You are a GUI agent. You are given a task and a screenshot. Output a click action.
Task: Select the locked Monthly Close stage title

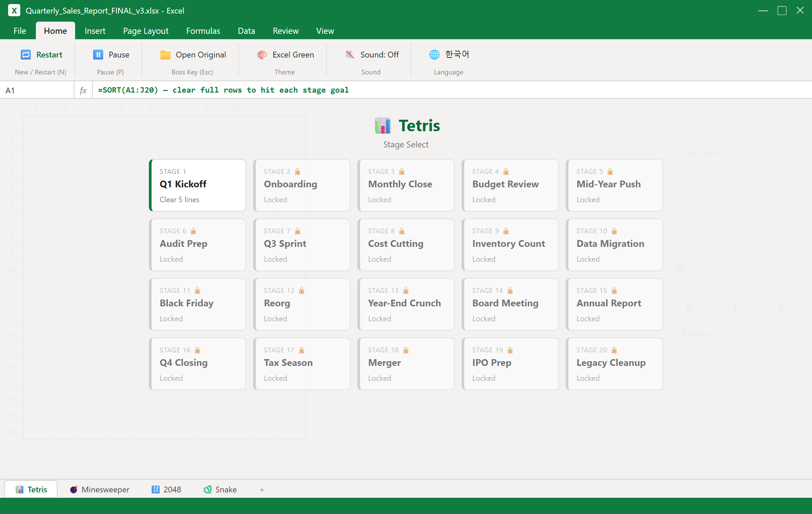(x=400, y=184)
